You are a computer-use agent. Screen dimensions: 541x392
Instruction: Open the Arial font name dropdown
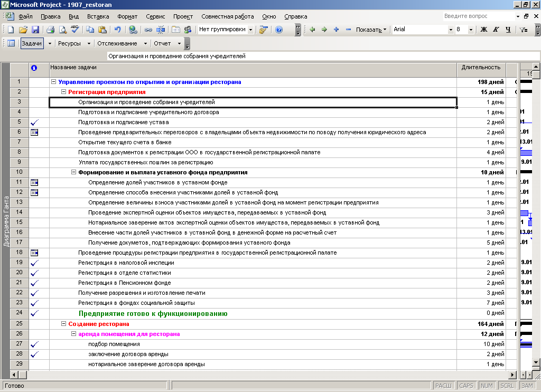(451, 30)
